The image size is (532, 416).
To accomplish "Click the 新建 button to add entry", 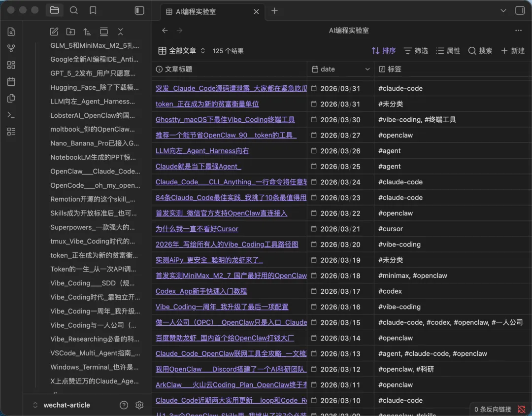I will click(512, 51).
